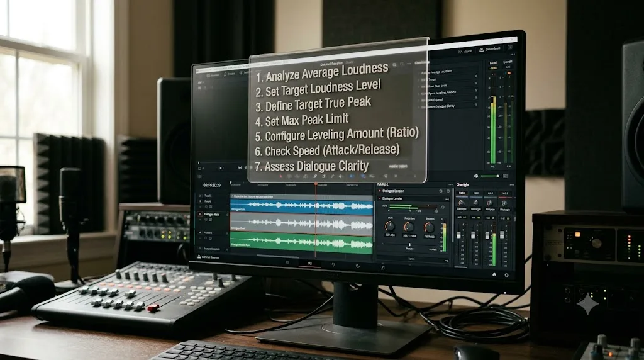Screen dimensions: 644x360
Task: Select the blue dialogue audio clip
Action: (x=301, y=205)
